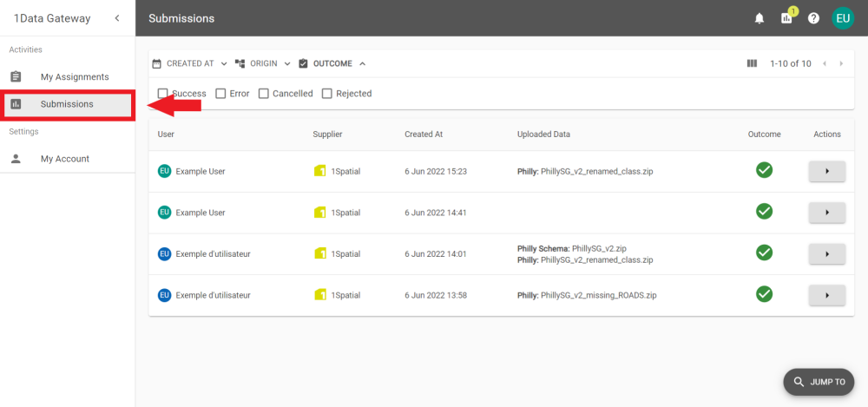Expand the Origin filter
The width and height of the screenshot is (868, 407).
263,63
